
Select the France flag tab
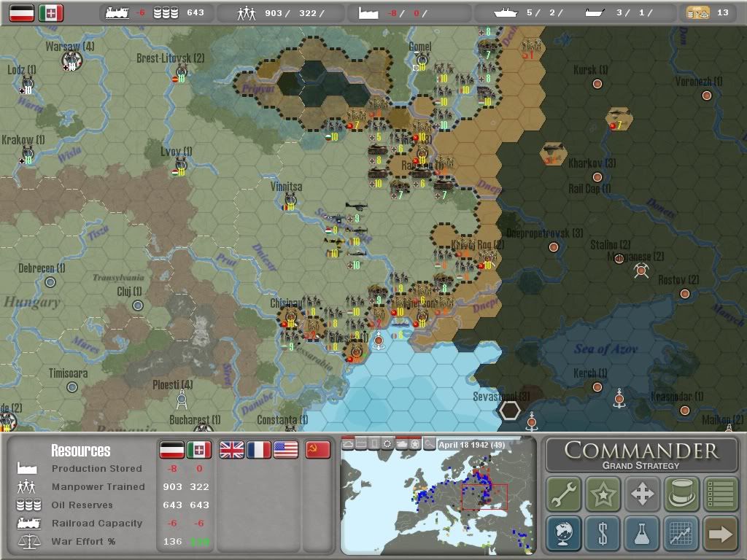coord(259,449)
